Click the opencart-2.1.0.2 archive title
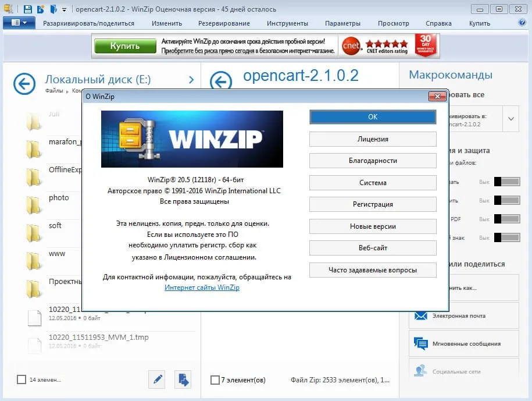Viewport: 532px width, 401px height. (x=301, y=76)
